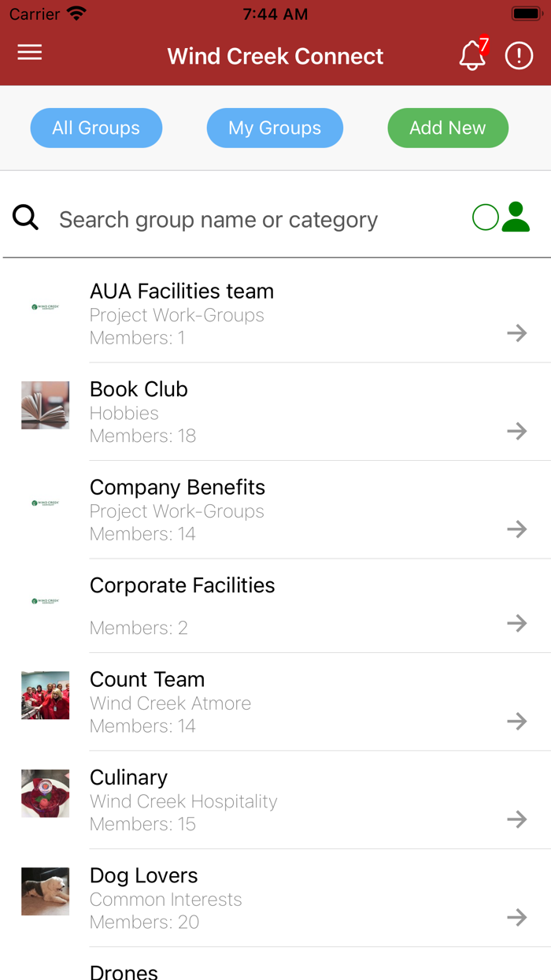Click the magnifying glass search icon
551x980 pixels.
click(x=25, y=219)
